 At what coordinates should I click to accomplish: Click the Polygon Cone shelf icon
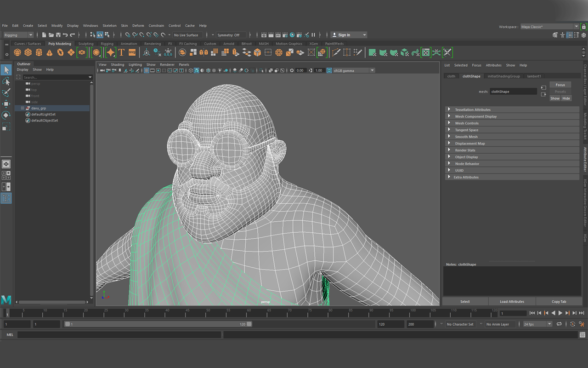[x=50, y=52]
